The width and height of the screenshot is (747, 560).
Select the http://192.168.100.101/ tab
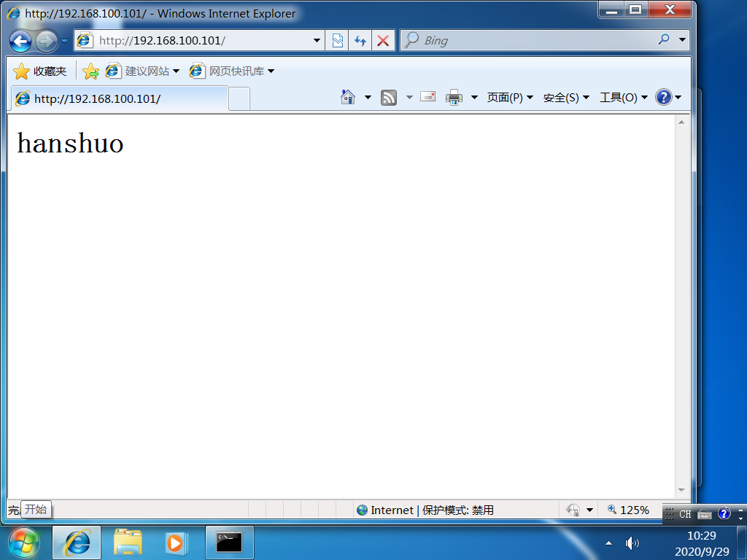click(120, 98)
